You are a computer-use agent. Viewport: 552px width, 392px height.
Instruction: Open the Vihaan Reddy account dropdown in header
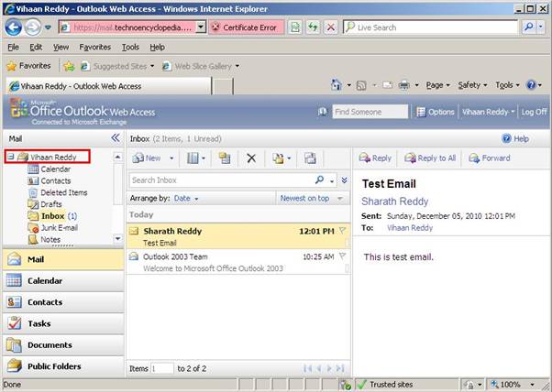[489, 112]
